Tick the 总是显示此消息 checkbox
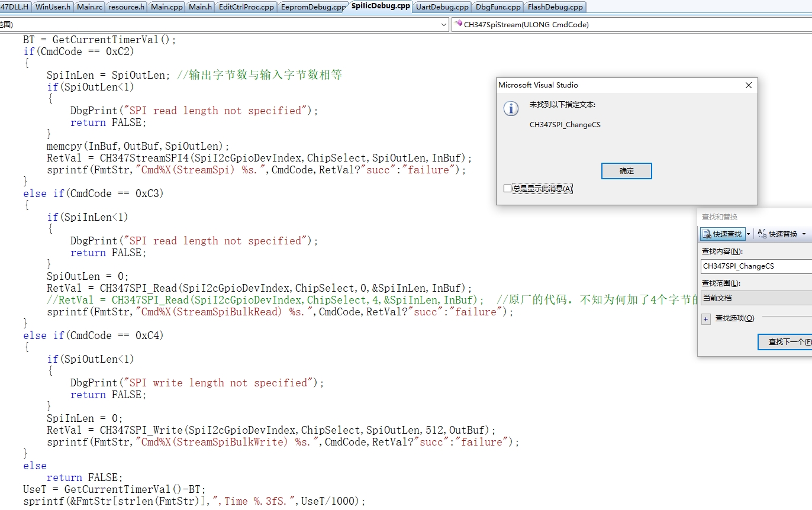This screenshot has height=510, width=812. tap(507, 189)
